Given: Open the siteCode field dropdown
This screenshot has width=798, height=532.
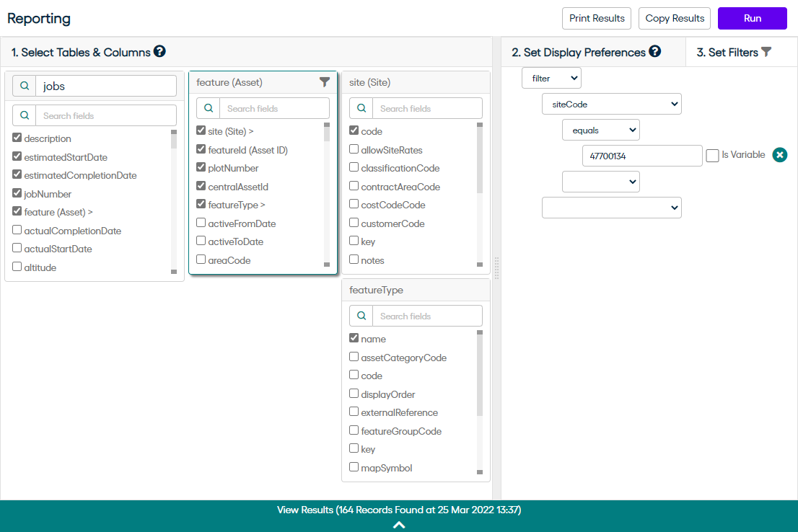Looking at the screenshot, I should (x=611, y=104).
